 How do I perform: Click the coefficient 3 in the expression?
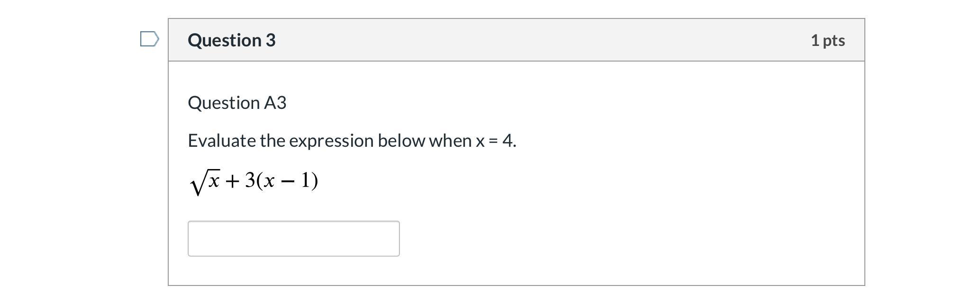click(x=250, y=180)
